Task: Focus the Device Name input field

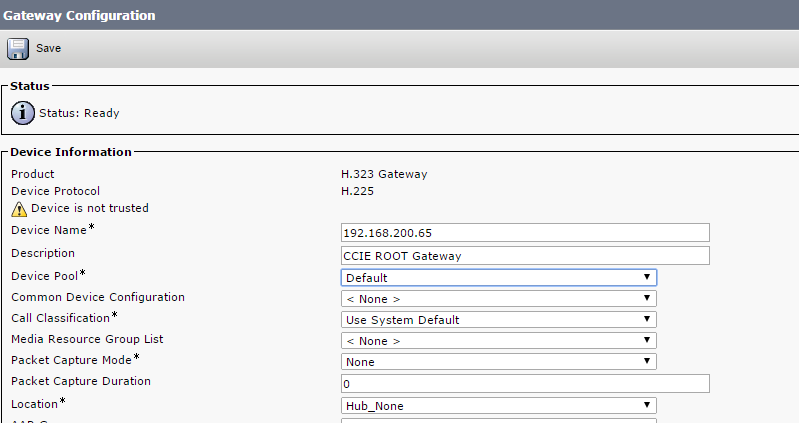Action: coord(525,233)
